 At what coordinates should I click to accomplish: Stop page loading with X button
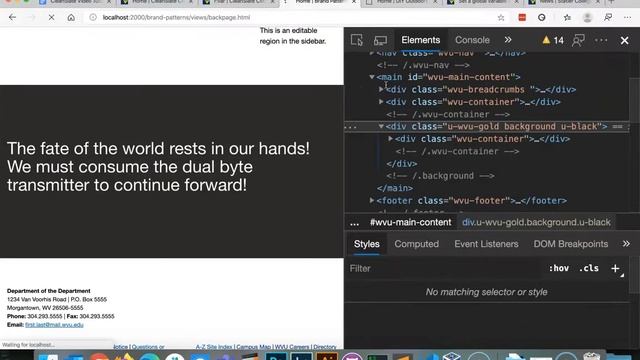(51, 18)
